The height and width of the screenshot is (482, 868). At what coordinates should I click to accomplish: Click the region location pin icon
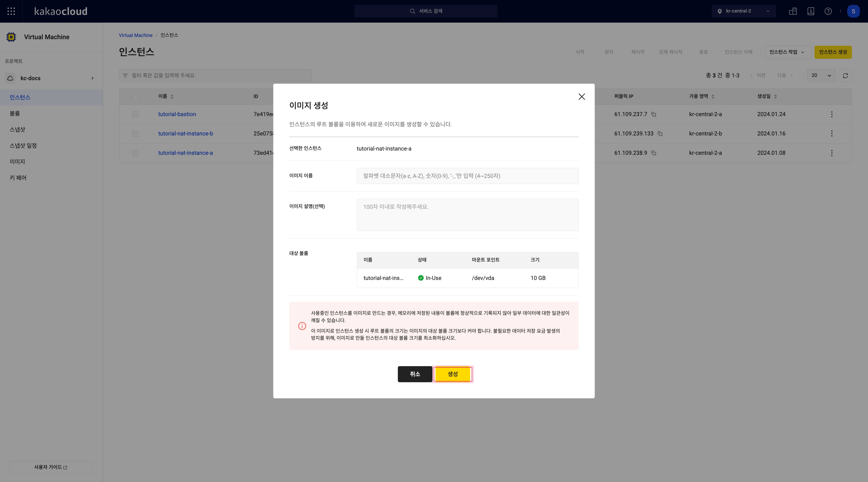coord(719,11)
